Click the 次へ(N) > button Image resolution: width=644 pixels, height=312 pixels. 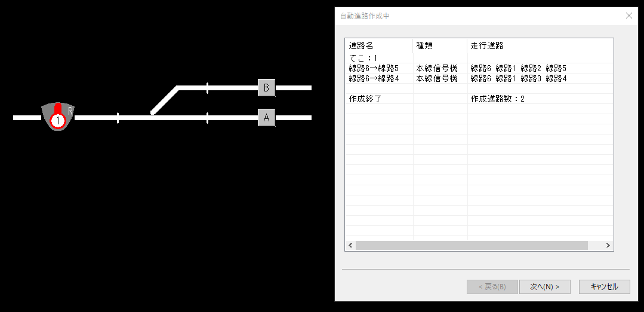(544, 287)
